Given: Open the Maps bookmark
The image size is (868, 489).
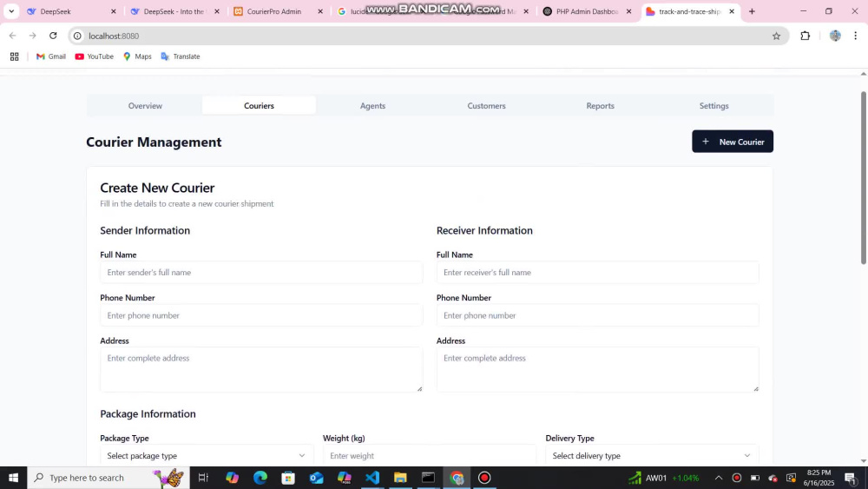Looking at the screenshot, I should coord(137,56).
